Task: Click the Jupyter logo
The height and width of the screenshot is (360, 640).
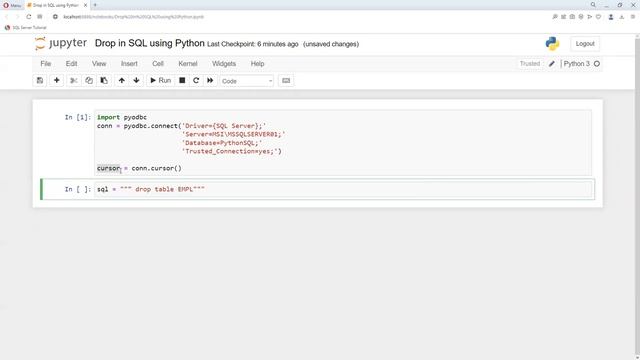Action: 61,43
